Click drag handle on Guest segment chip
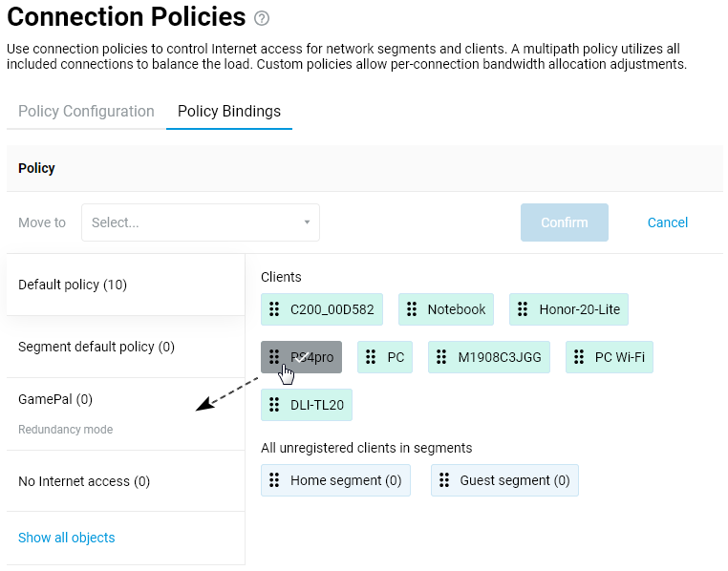This screenshot has width=728, height=571. pos(444,480)
